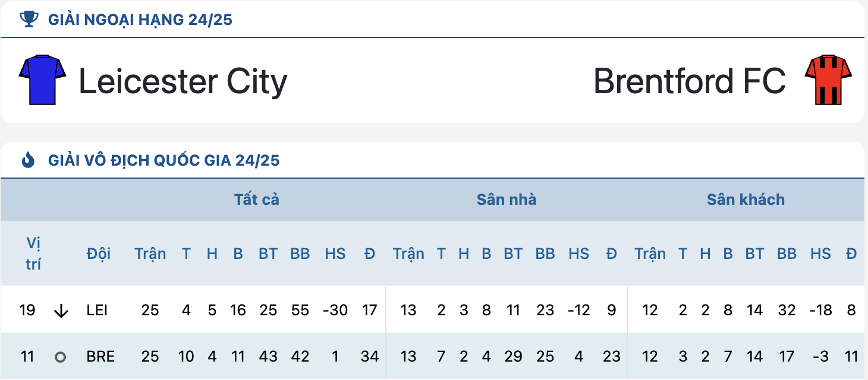Click the trophy icon beside Giải Ngoại Hạng
The width and height of the screenshot is (868, 380).
click(x=29, y=20)
